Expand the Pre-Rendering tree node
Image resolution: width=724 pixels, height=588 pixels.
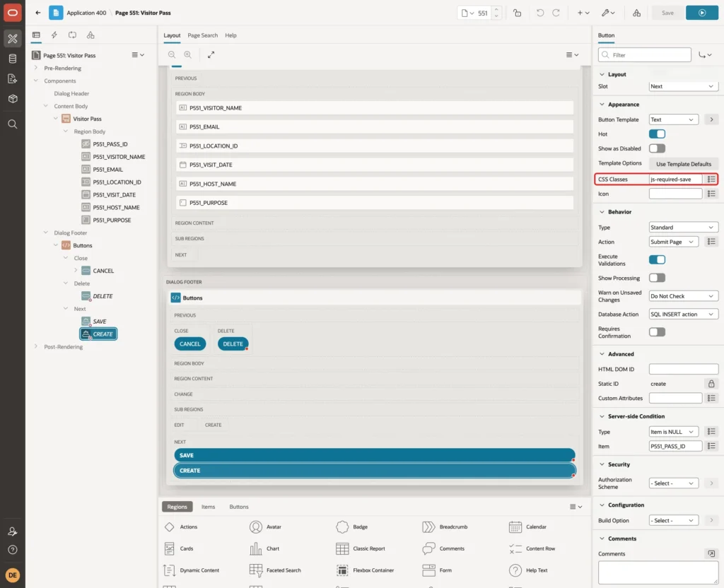35,68
